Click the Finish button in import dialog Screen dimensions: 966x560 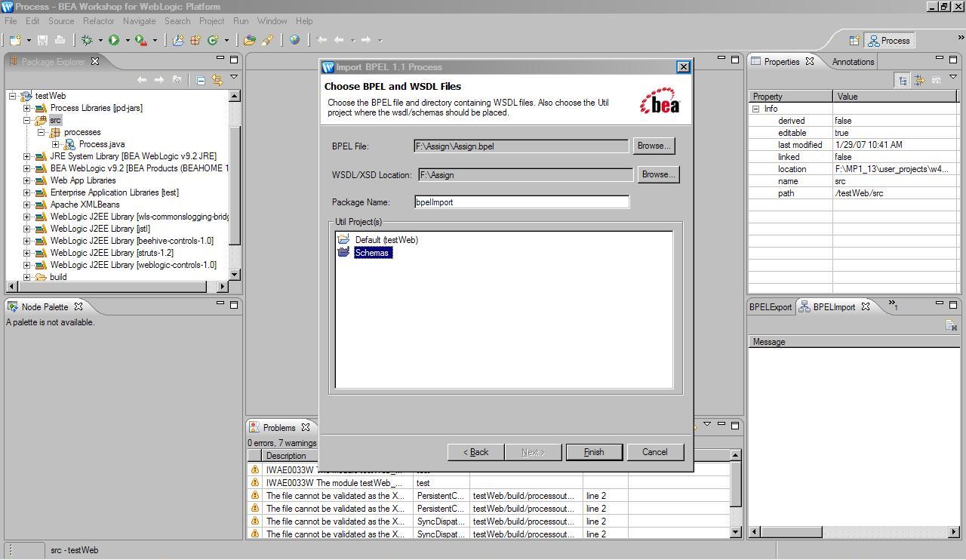click(x=594, y=452)
